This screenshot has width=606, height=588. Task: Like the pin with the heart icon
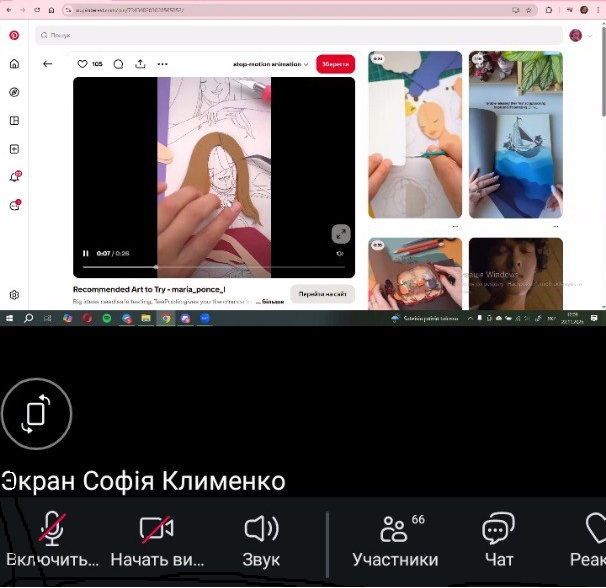(x=83, y=64)
